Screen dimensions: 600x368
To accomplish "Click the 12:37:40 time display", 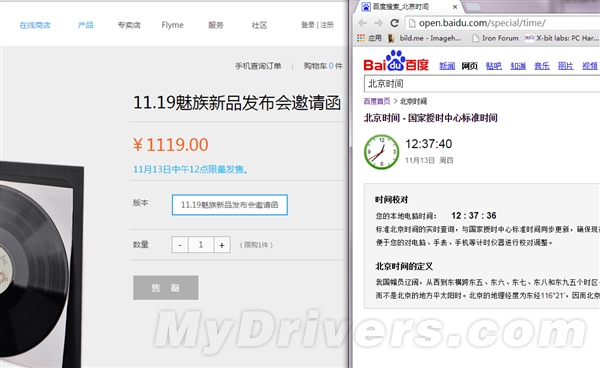I will [x=429, y=144].
